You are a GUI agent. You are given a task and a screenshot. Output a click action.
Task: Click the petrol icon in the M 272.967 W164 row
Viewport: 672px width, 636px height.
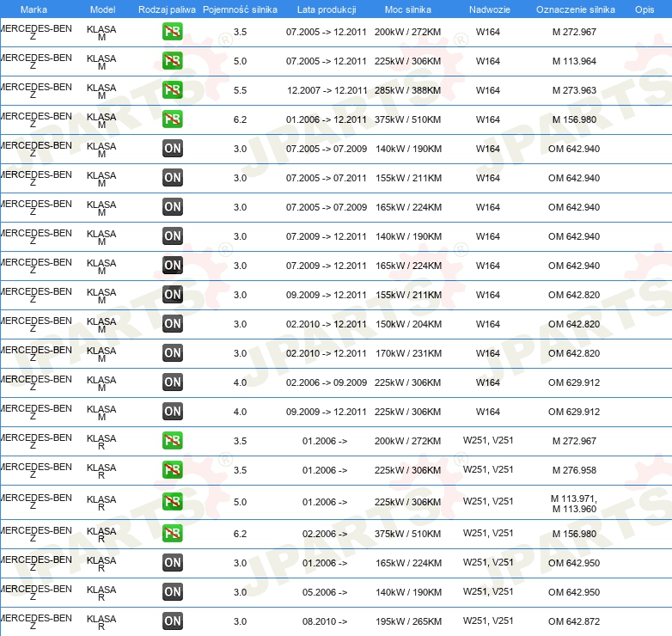point(172,32)
